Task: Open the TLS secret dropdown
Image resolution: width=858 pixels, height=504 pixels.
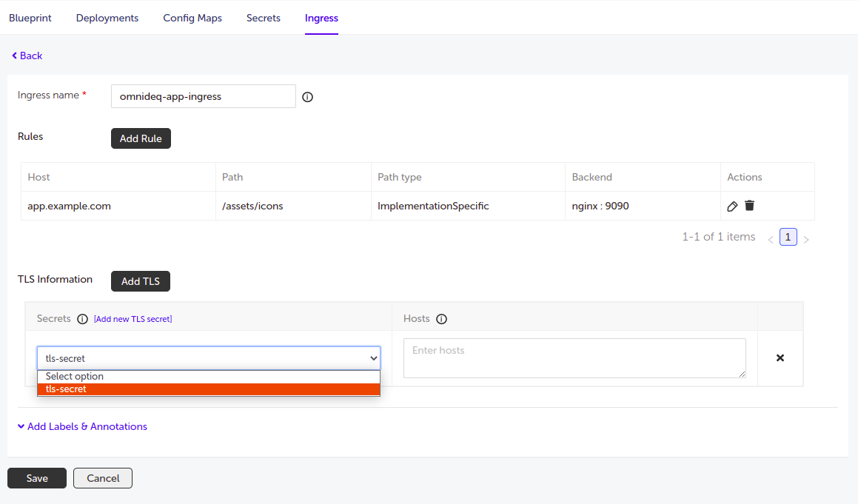Action: pos(209,358)
